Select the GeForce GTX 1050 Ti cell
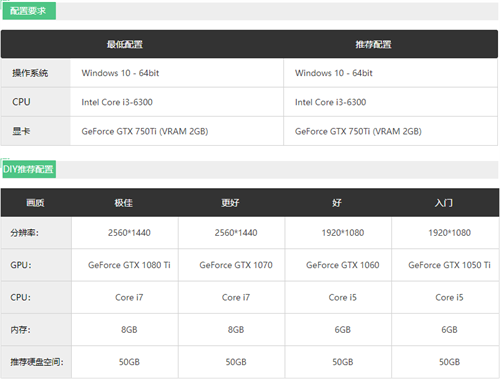This screenshot has width=500, height=379. (449, 265)
